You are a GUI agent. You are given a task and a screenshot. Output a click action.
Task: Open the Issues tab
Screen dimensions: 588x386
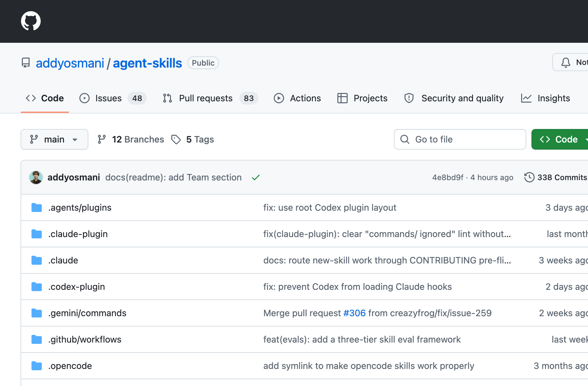(113, 98)
